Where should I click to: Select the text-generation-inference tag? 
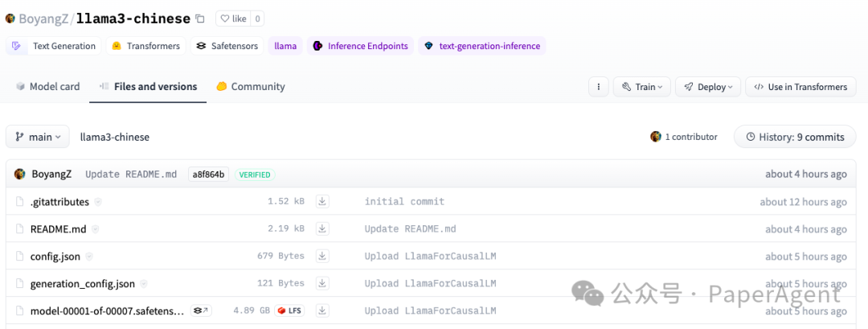point(482,46)
